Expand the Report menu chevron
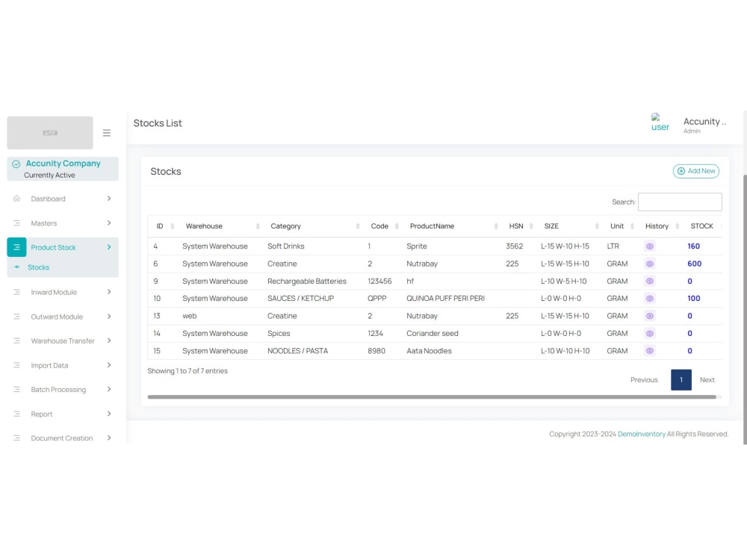The width and height of the screenshot is (747, 560). (x=108, y=414)
